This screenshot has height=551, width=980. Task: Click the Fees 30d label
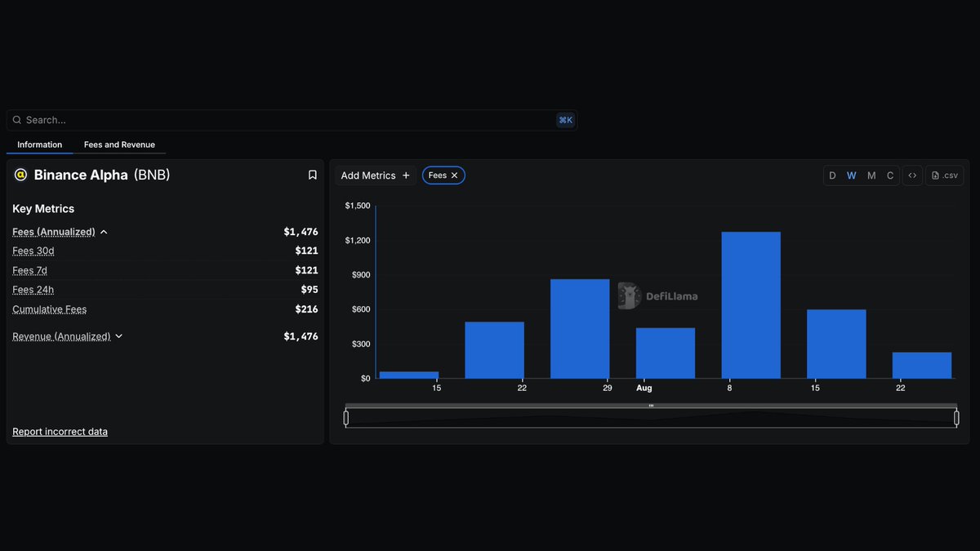pyautogui.click(x=33, y=251)
